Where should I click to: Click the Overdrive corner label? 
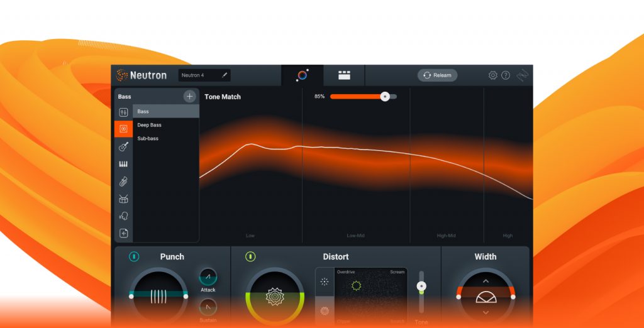(346, 272)
